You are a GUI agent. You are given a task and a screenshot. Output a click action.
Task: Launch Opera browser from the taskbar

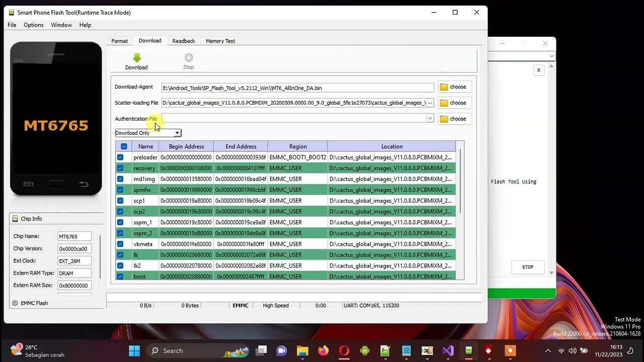[x=344, y=350]
